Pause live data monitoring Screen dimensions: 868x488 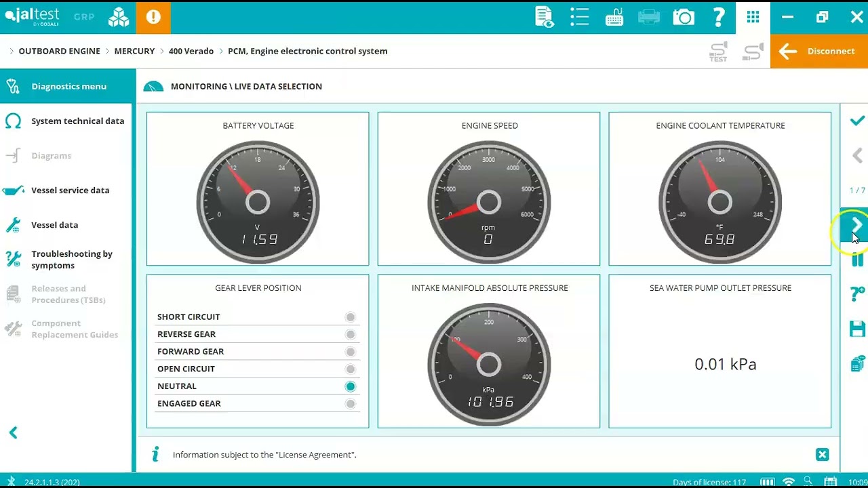click(857, 260)
